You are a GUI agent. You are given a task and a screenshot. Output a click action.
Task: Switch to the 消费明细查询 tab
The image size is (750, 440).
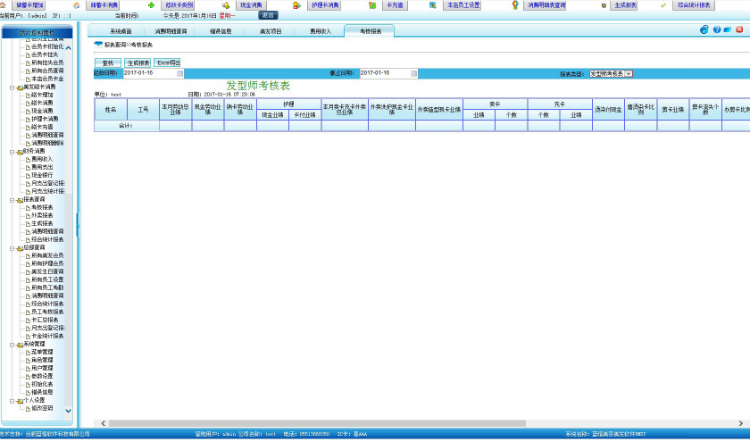pyautogui.click(x=171, y=31)
